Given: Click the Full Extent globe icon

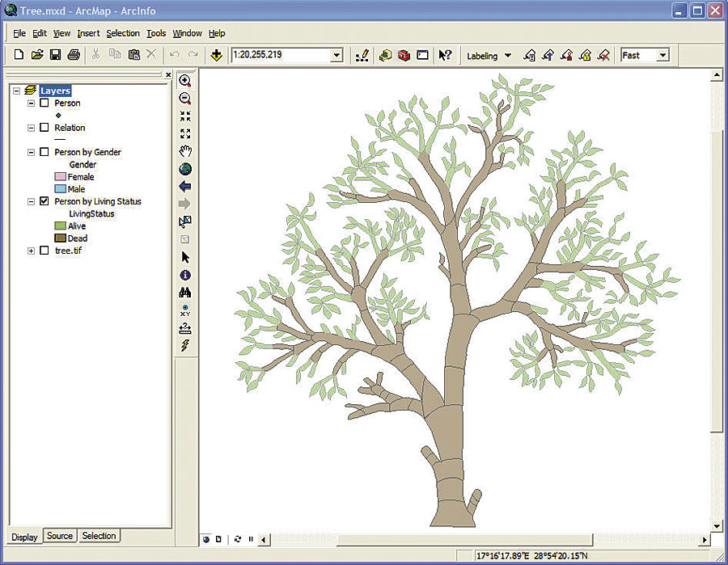Looking at the screenshot, I should tap(185, 169).
